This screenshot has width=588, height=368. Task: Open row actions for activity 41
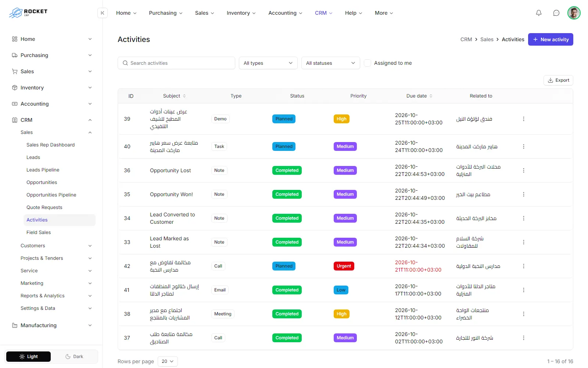pos(524,290)
